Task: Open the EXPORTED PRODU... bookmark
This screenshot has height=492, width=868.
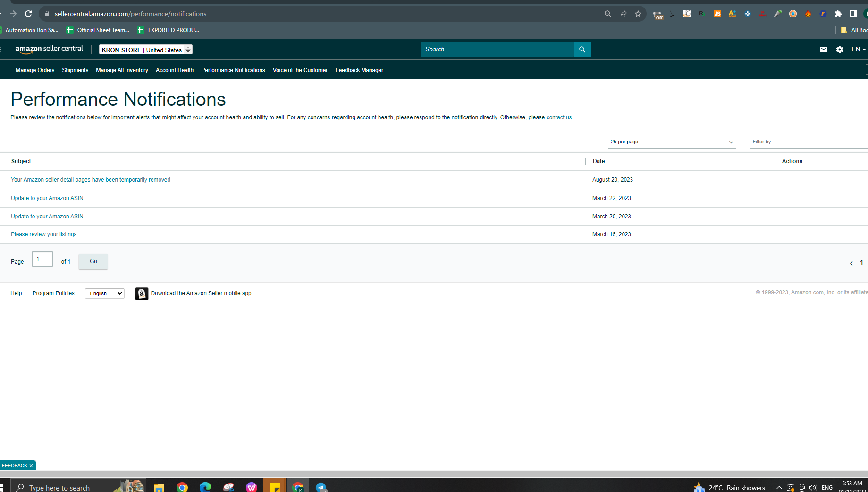Action: click(169, 30)
